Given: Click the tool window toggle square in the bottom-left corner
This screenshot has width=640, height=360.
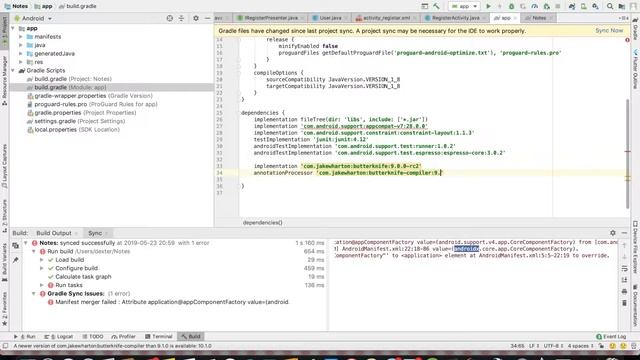Looking at the screenshot, I should click(5, 346).
